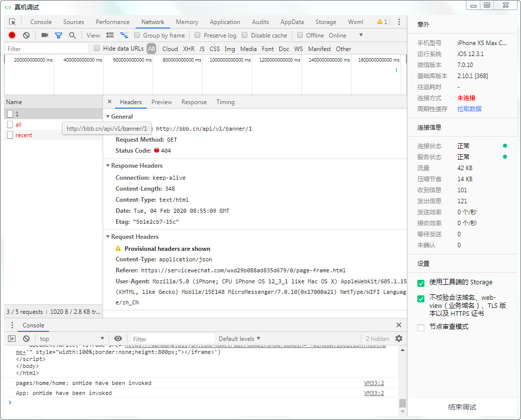Image resolution: width=521 pixels, height=420 pixels.
Task: Toggle the network filter funnel icon
Action: pos(59,35)
